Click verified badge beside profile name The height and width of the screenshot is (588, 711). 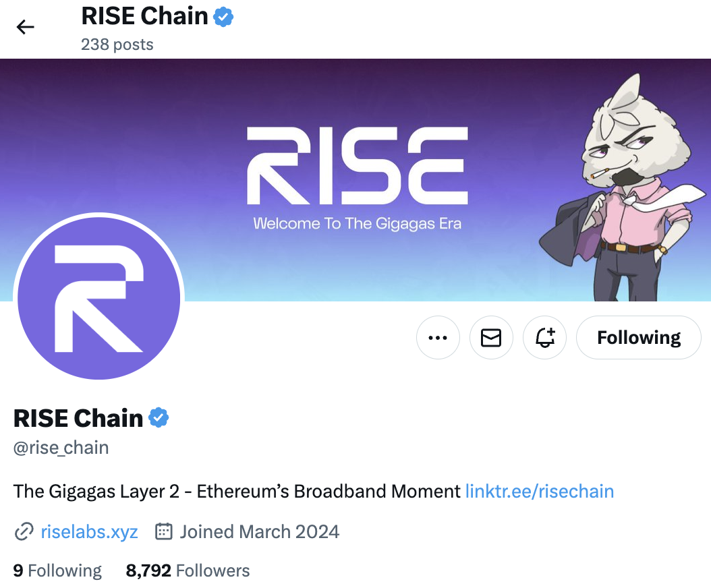pos(159,417)
